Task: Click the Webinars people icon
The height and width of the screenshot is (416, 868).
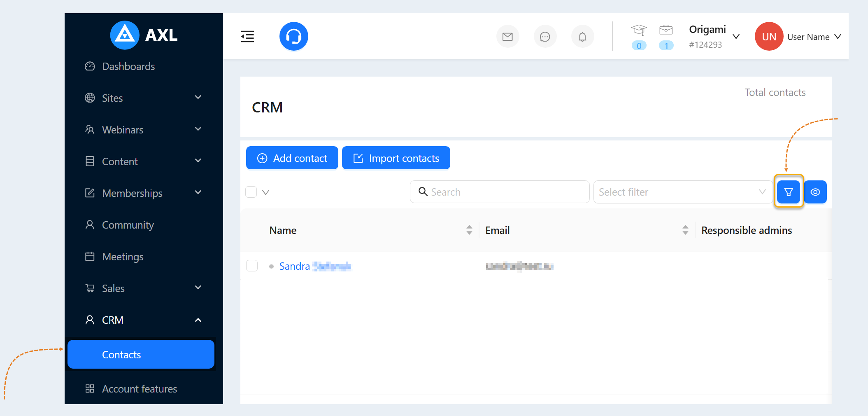Action: click(x=90, y=130)
